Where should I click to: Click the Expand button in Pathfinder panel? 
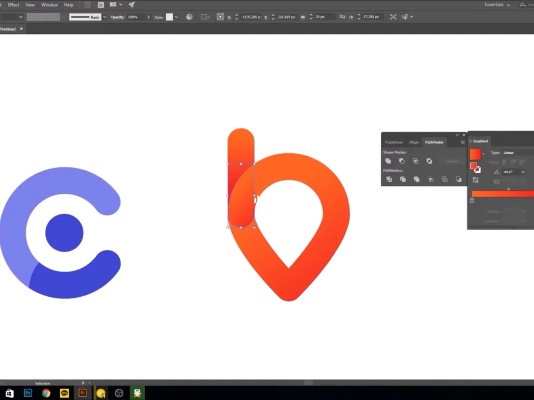coord(452,161)
